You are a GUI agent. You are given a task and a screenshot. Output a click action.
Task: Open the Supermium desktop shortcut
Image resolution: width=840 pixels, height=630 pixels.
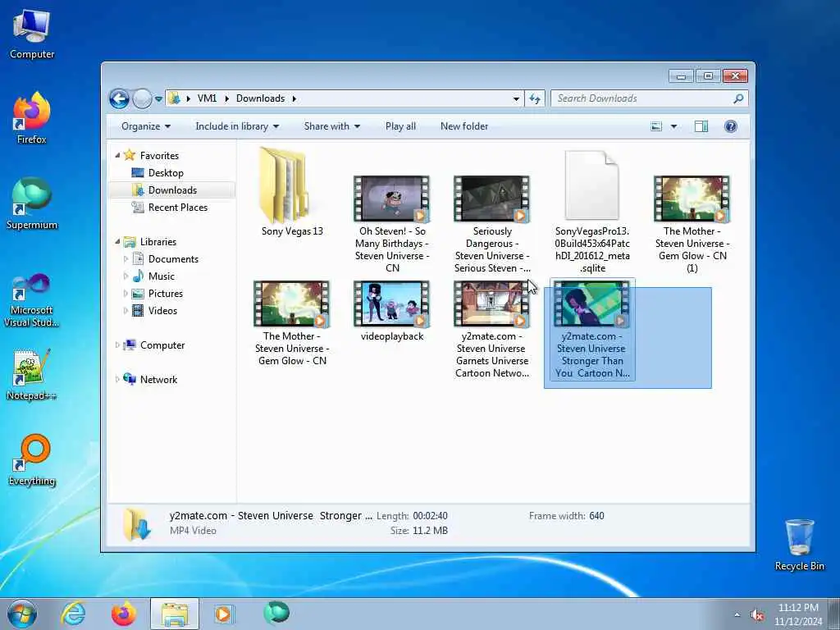click(x=32, y=203)
